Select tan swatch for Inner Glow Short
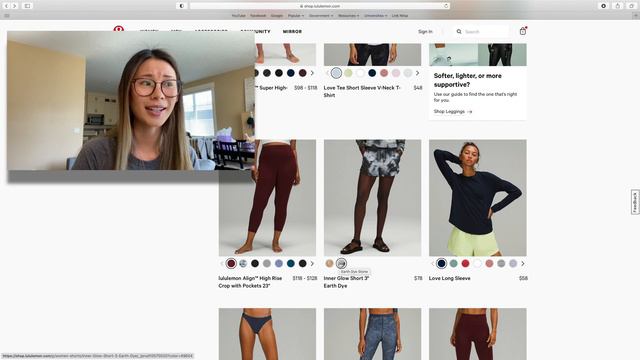Image resolution: width=640 pixels, height=360 pixels. click(x=329, y=264)
